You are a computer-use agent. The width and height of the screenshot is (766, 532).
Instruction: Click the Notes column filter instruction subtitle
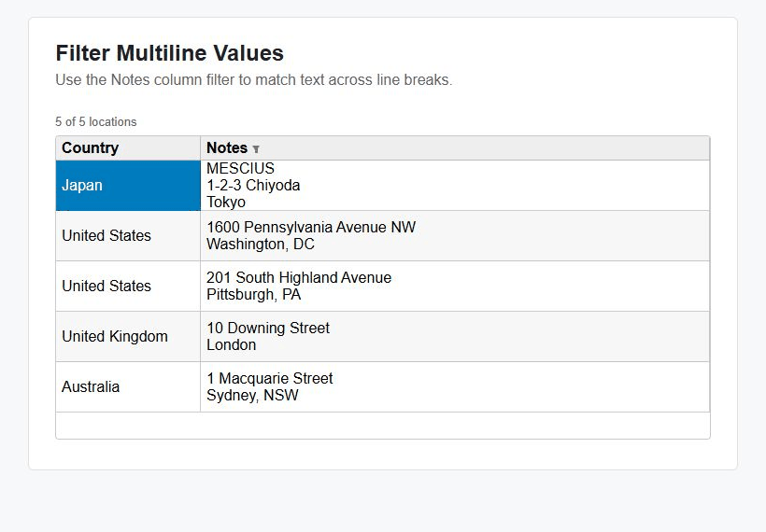pos(253,79)
